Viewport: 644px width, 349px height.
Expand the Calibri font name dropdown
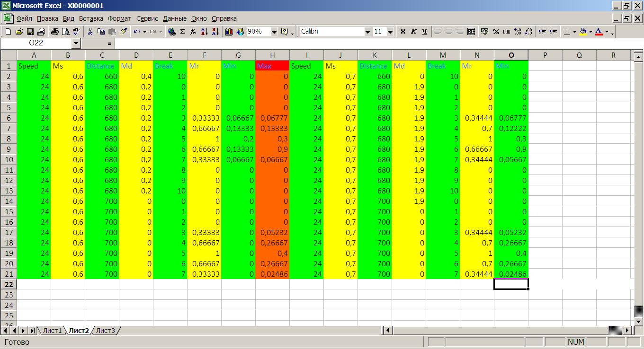[367, 32]
